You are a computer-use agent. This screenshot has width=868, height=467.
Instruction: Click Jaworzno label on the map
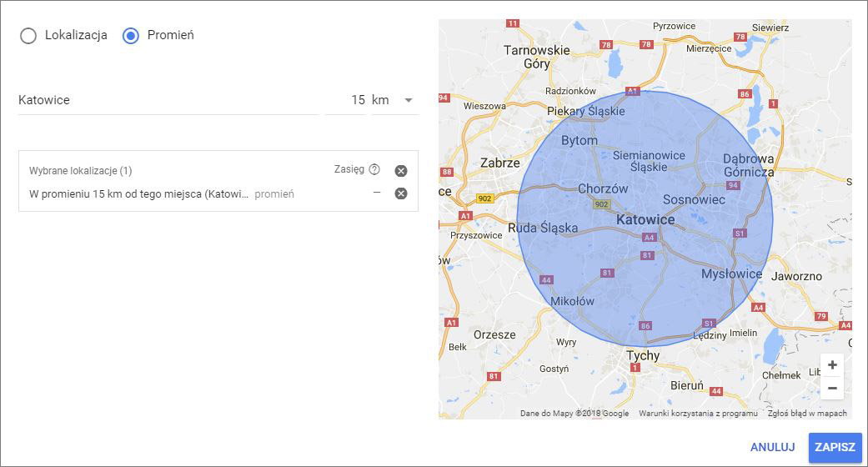(796, 276)
